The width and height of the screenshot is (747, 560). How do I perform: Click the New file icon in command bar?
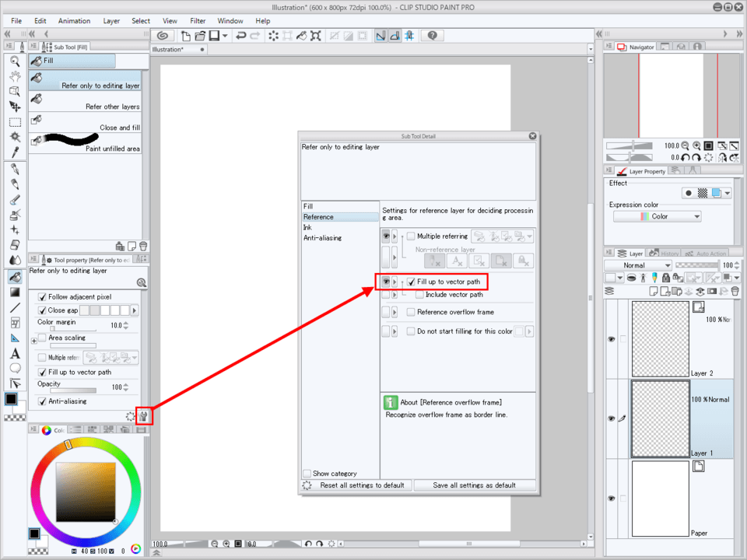click(185, 36)
